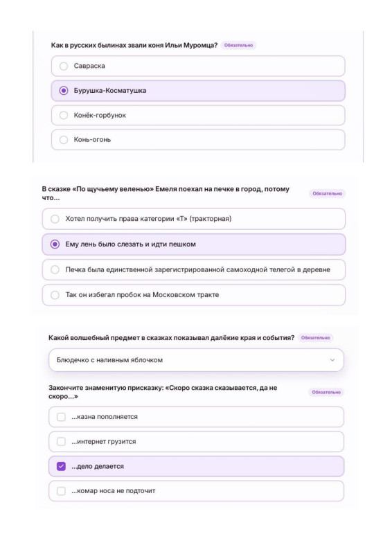Click the dropdown chevron arrow icon
Viewport: 392px width, 554px height.
point(332,360)
